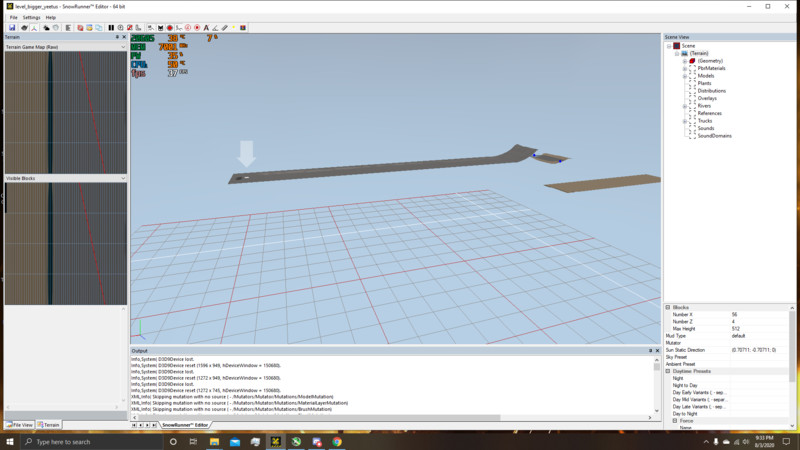This screenshot has height=450, width=800.
Task: Collapse the Blocks property group
Action: [669, 307]
